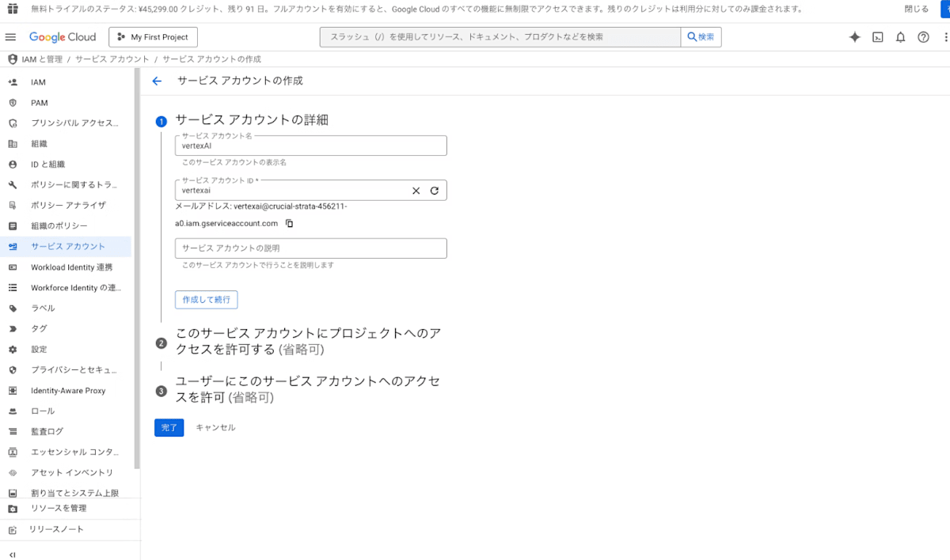This screenshot has width=950, height=560.
Task: Click the Workload Identity 連携 icon
Action: tap(13, 267)
